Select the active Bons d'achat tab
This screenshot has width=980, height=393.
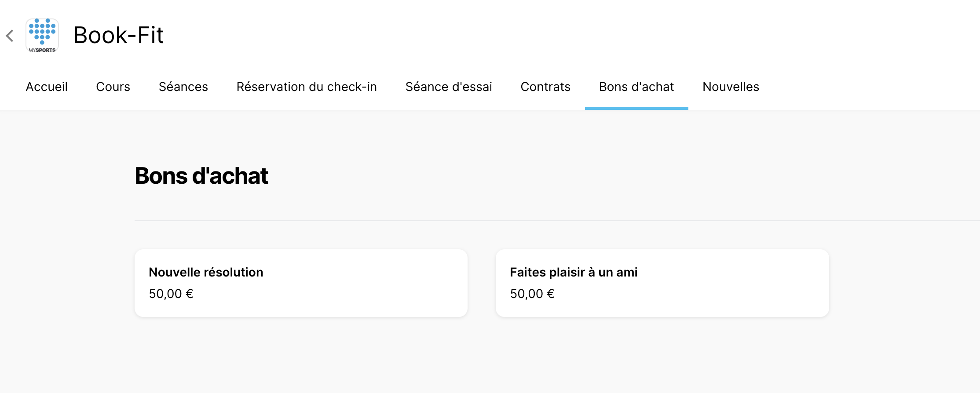(x=636, y=87)
